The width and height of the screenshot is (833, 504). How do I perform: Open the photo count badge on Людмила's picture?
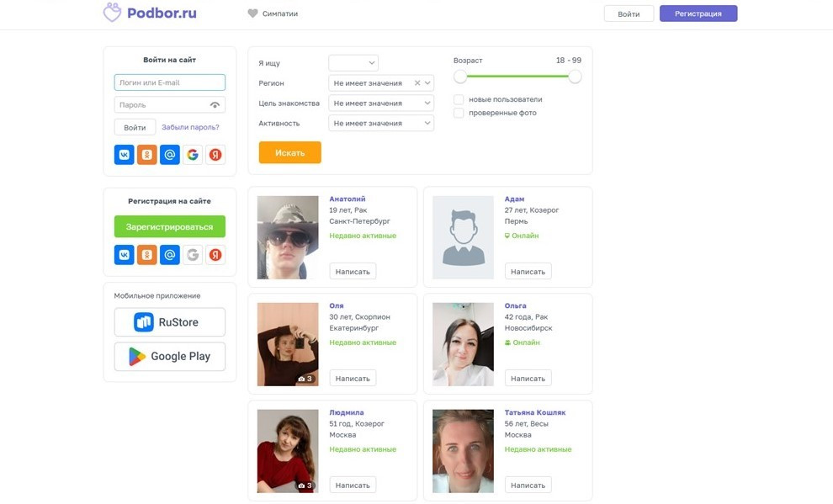[305, 485]
